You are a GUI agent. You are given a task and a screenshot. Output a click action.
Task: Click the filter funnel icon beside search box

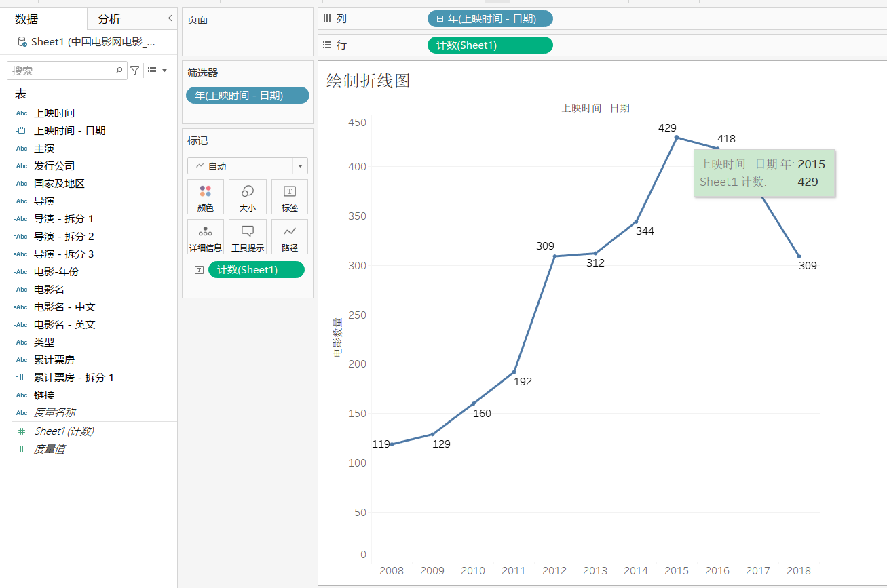coord(135,70)
